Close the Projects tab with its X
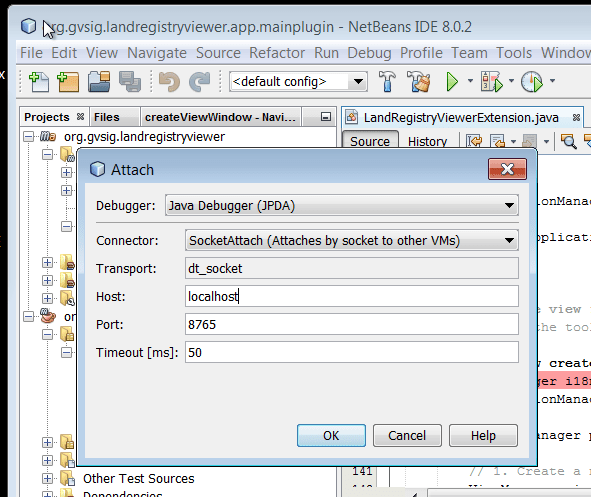 coord(80,117)
